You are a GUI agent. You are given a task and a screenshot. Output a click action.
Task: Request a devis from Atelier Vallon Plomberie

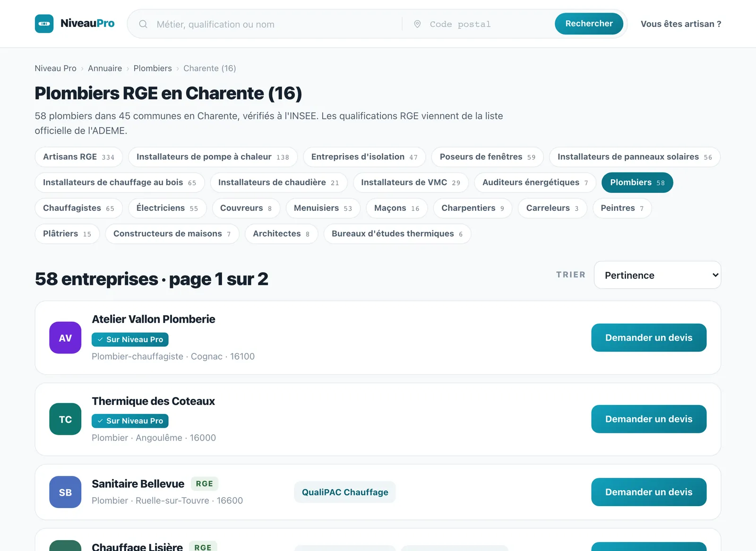(649, 337)
